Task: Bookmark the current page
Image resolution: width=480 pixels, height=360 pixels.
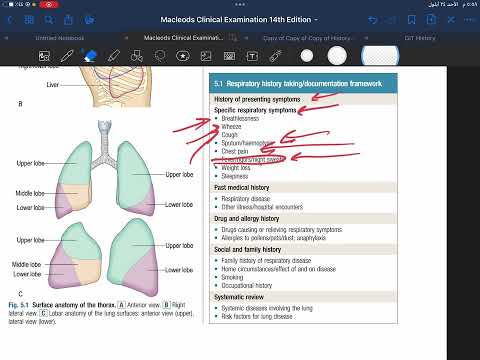Action: [x=412, y=20]
